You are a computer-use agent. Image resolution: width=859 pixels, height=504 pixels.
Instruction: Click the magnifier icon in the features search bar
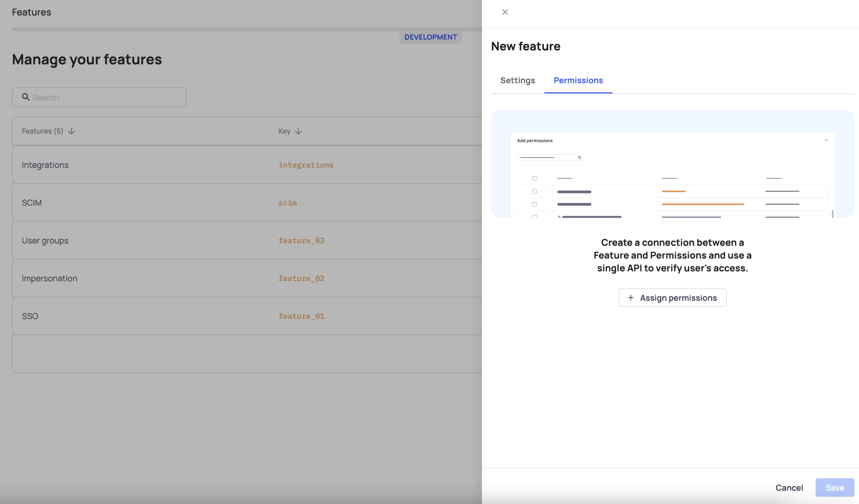coord(26,97)
